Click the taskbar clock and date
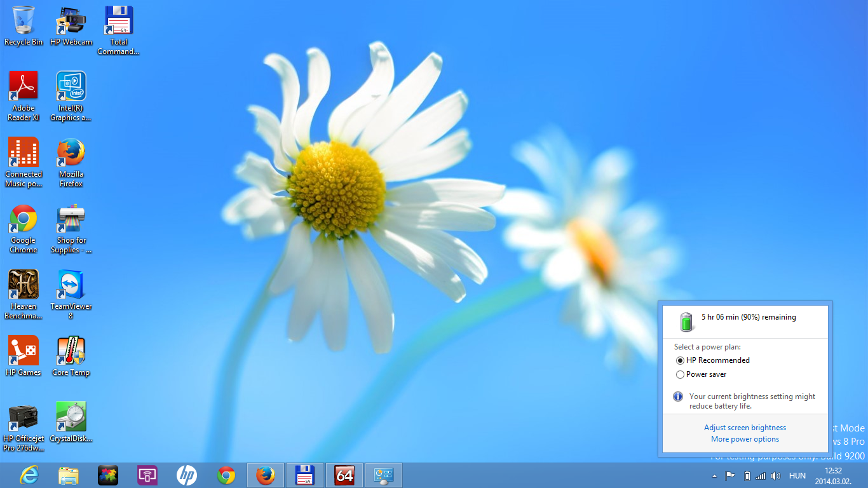 (832, 476)
